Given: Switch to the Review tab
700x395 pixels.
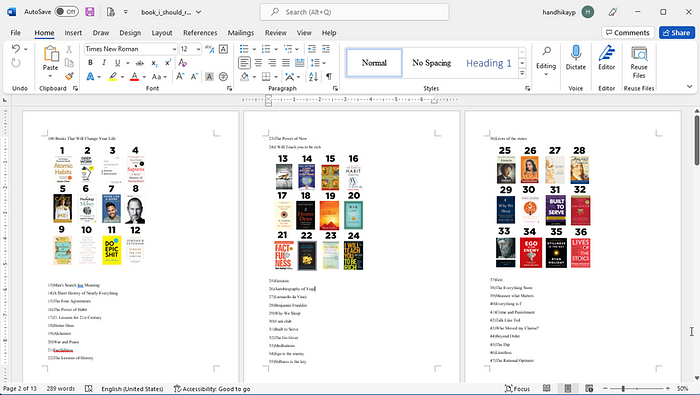Looking at the screenshot, I should click(x=275, y=33).
